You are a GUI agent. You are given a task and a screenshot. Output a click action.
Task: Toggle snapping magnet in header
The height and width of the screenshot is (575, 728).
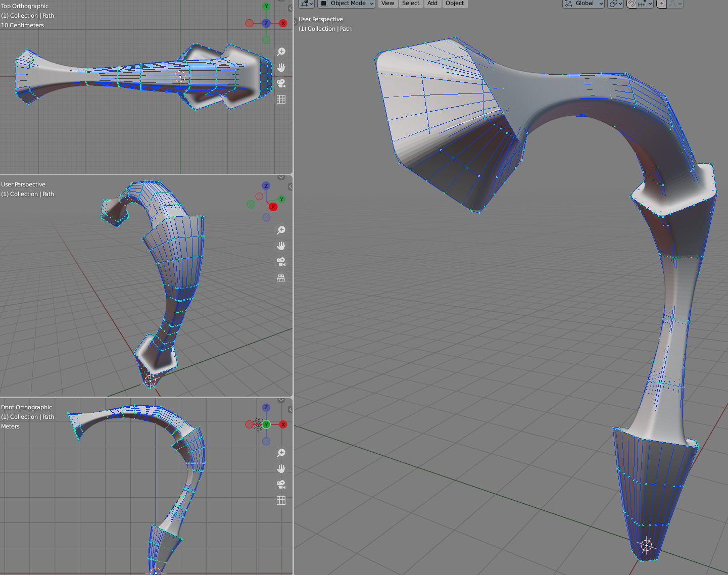coord(632,4)
